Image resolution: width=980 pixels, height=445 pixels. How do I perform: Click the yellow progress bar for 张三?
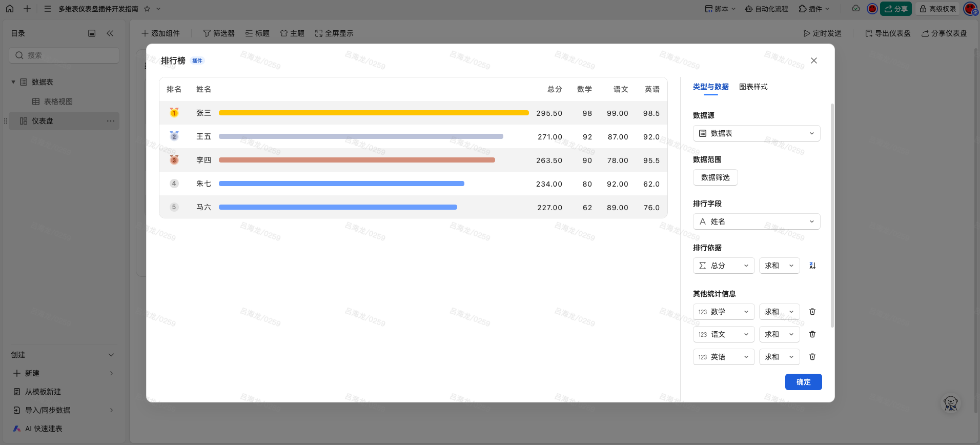(373, 113)
